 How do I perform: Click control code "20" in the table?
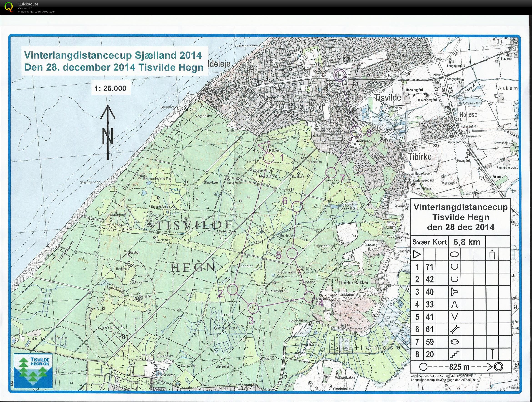[429, 354]
